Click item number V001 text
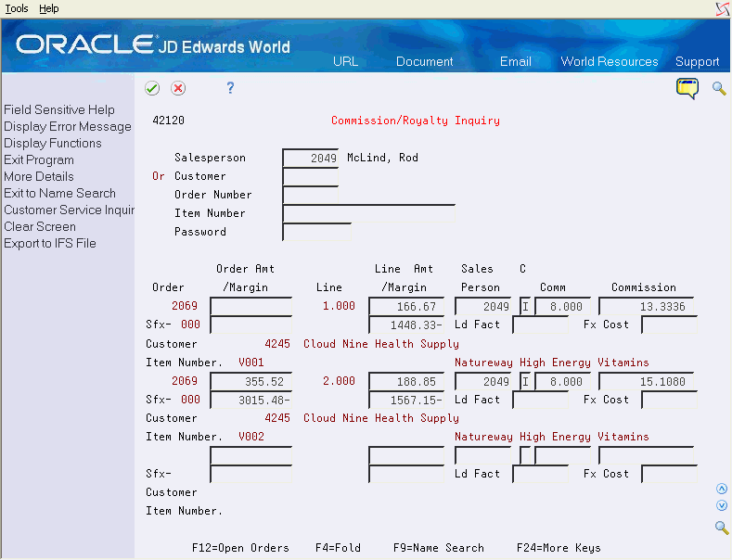The height and width of the screenshot is (560, 732). point(251,363)
